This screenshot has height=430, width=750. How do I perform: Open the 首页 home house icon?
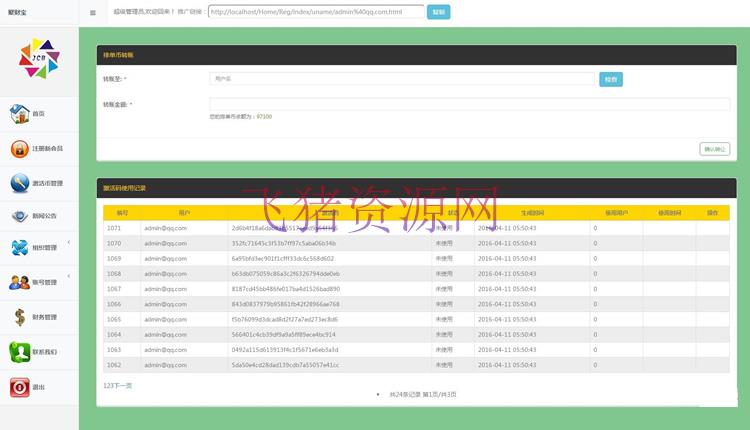(19, 114)
